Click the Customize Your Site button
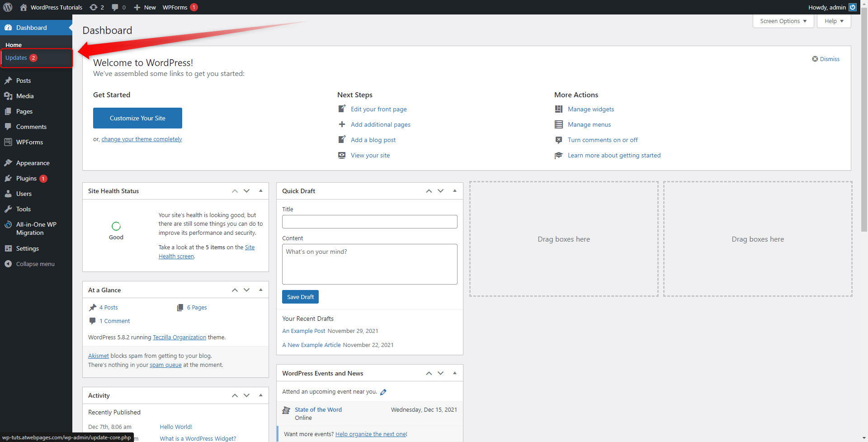868x442 pixels. [137, 118]
